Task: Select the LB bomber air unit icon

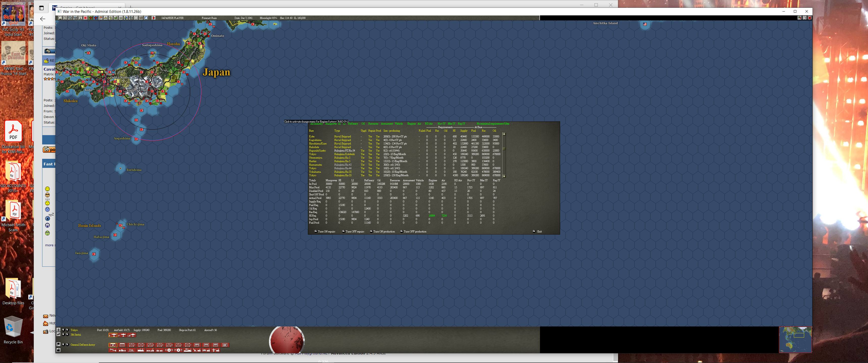Action: (131, 335)
